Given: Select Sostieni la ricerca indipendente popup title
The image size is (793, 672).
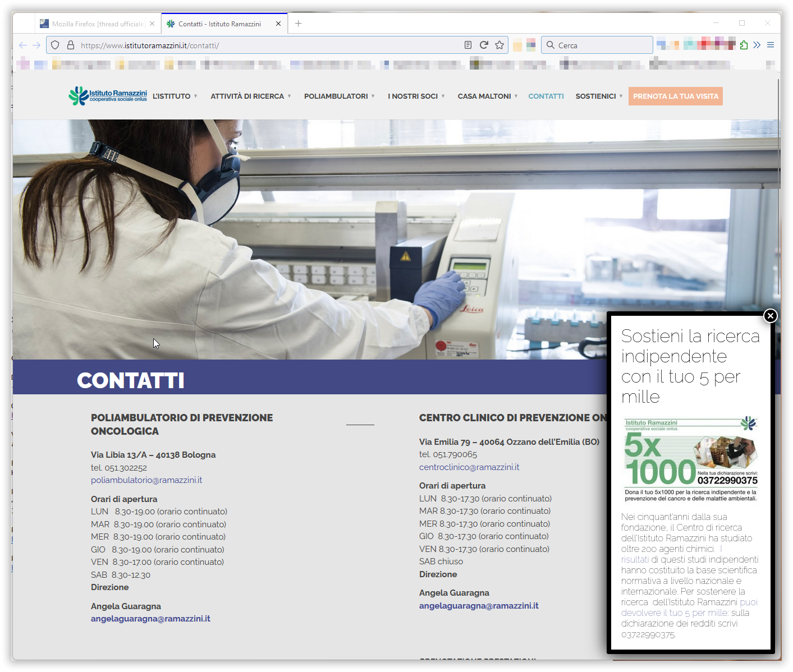Looking at the screenshot, I should click(x=690, y=366).
